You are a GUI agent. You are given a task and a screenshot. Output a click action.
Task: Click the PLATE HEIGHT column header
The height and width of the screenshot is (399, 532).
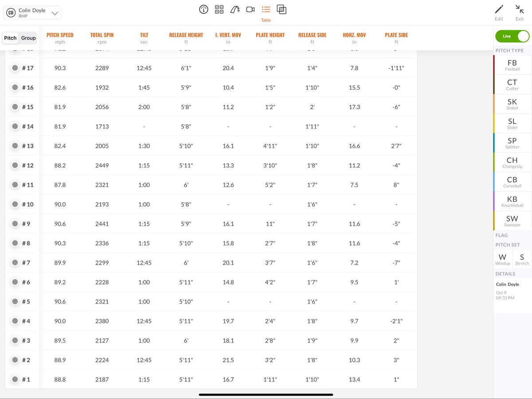270,35
